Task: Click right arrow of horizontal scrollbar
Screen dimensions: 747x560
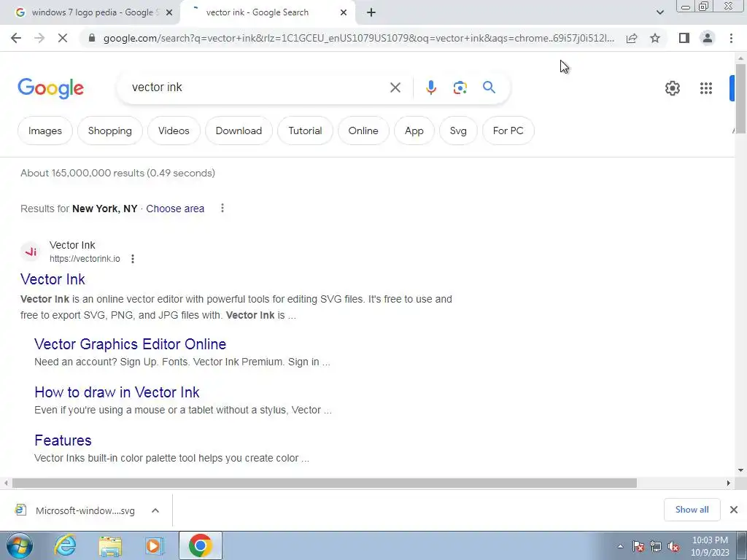Action: tap(729, 483)
